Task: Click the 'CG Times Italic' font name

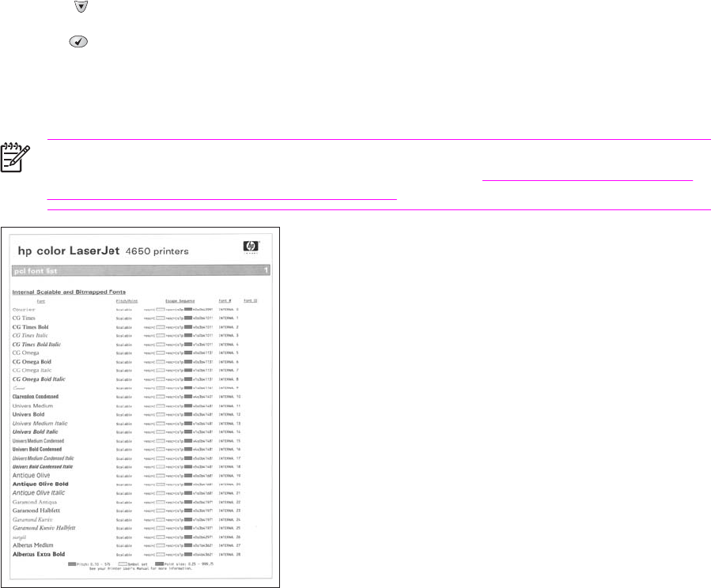Action: pos(30,336)
